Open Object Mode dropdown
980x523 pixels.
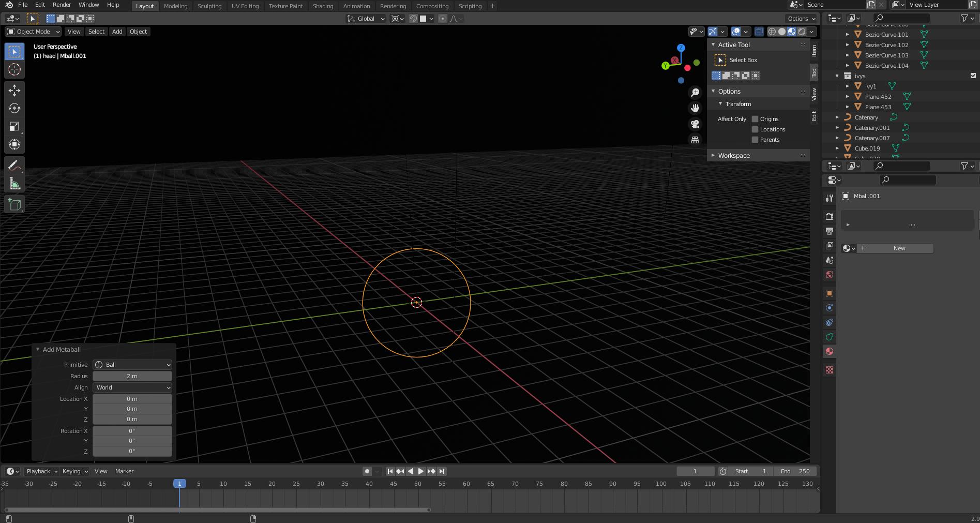[34, 32]
